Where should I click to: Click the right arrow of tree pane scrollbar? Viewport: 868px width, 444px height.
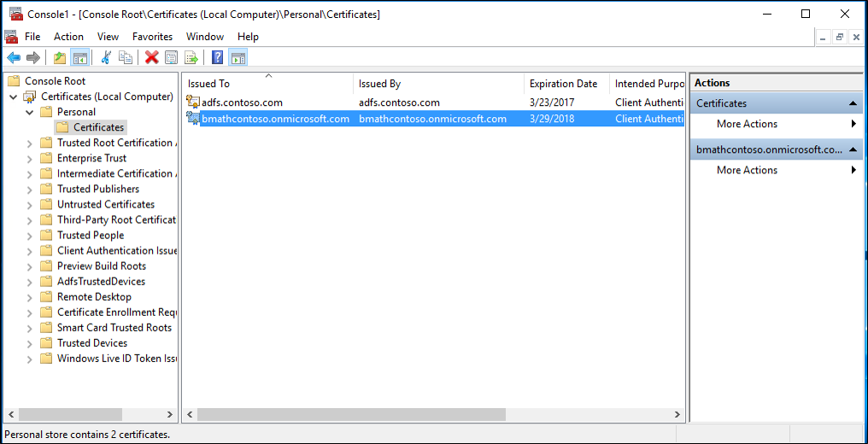tap(170, 414)
